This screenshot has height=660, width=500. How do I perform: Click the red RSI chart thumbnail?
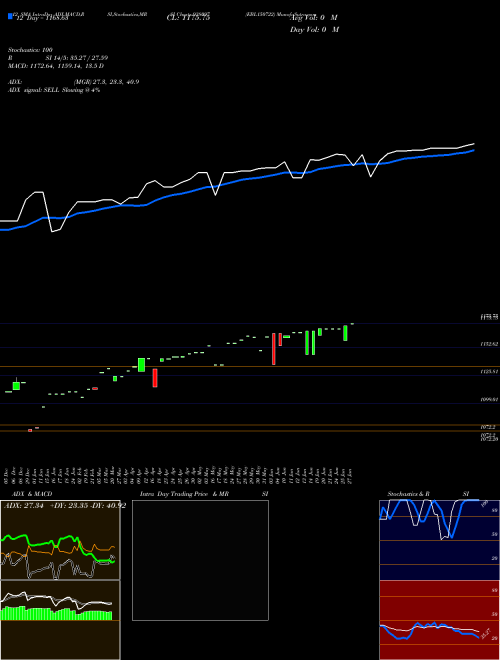pos(439,620)
